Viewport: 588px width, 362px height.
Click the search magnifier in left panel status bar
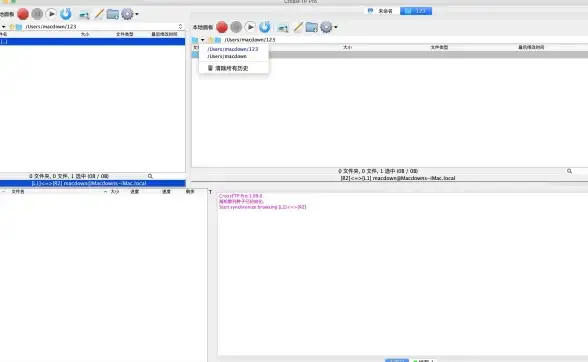point(150,176)
